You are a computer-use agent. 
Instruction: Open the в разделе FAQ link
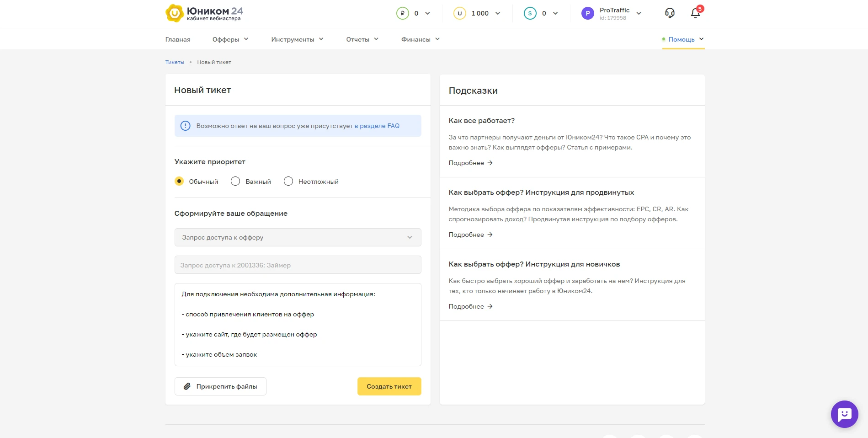pyautogui.click(x=377, y=126)
